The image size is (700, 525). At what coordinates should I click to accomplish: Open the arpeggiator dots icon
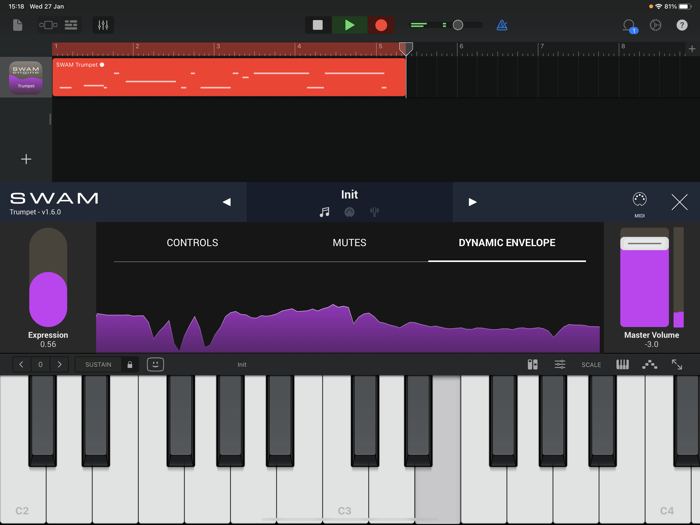click(x=650, y=364)
